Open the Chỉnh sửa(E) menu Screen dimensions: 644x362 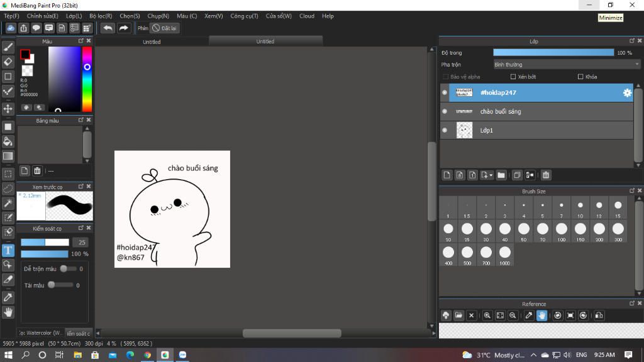coord(42,16)
